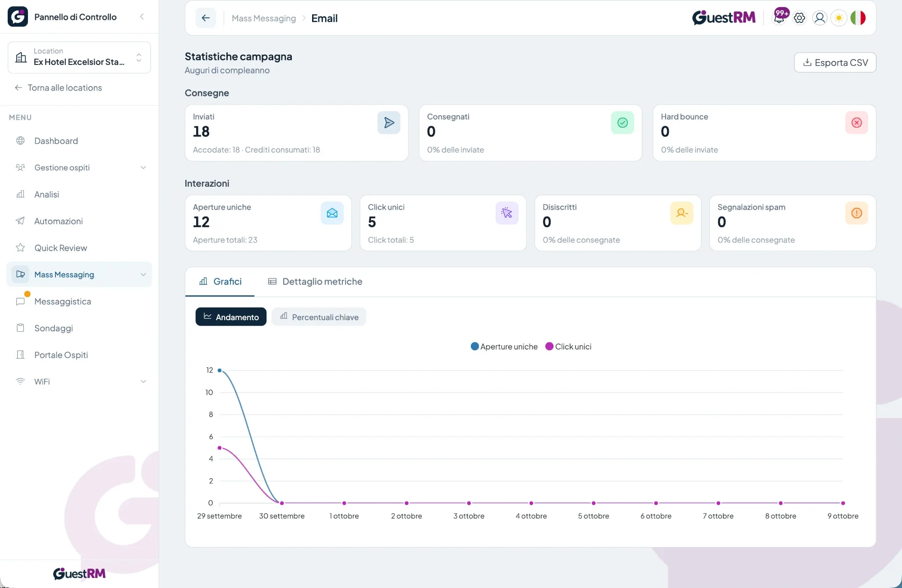Export campaign stats with Esporta CSV
902x588 pixels.
(835, 63)
